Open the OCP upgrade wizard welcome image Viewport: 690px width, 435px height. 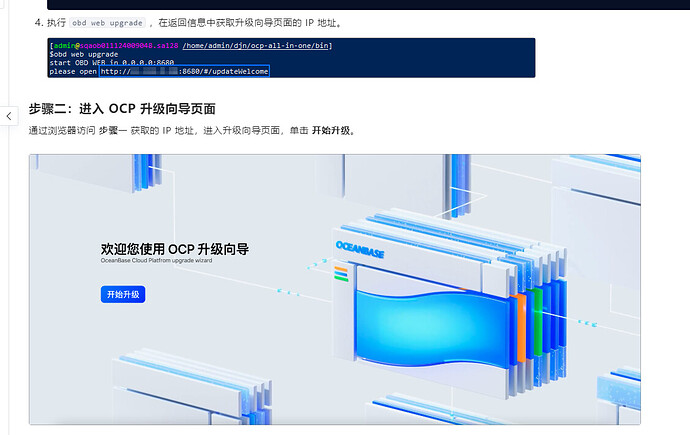335,289
